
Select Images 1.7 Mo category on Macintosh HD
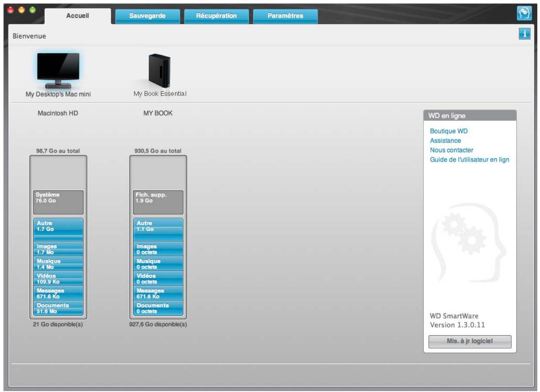pos(58,248)
